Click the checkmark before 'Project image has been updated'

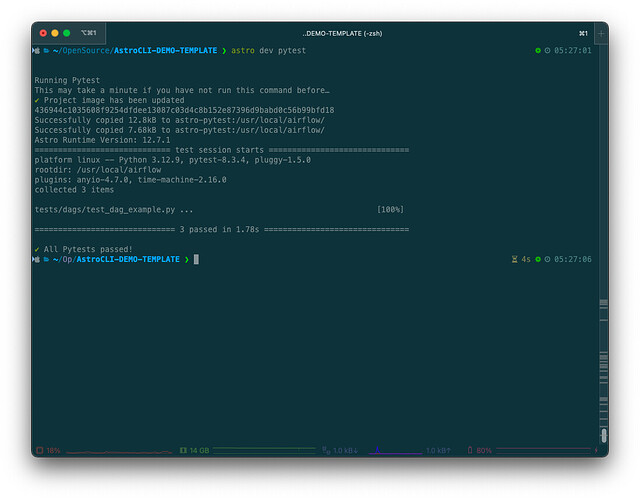click(x=37, y=100)
